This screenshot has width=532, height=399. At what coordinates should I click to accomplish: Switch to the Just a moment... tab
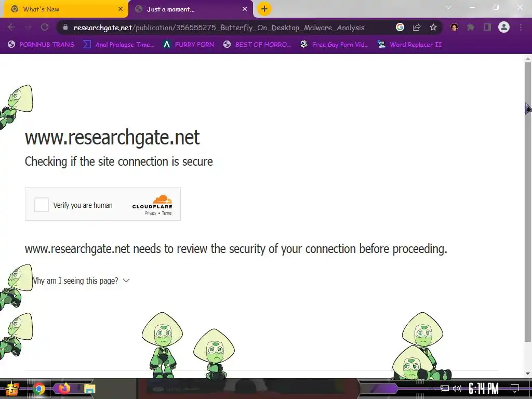tap(190, 9)
